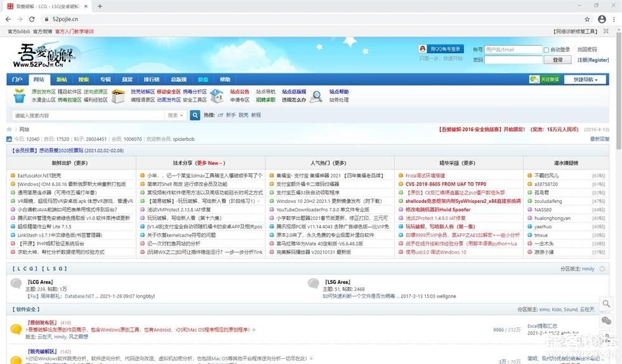Click the 站点公告 link

[x=240, y=91]
